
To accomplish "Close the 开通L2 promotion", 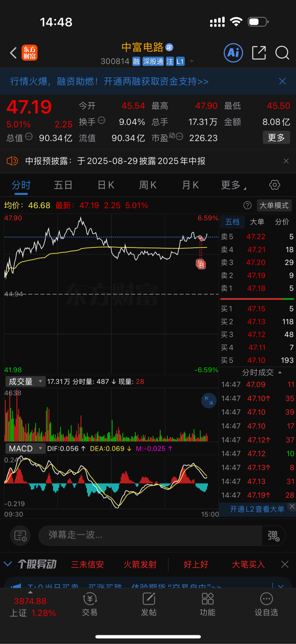I will (x=292, y=507).
